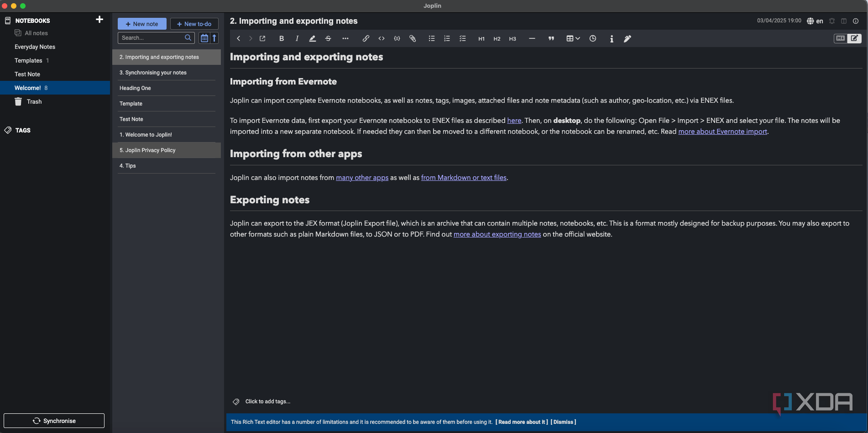Toggle bold formatting in the editor toolbar
Viewport: 868px width, 433px height.
point(282,39)
